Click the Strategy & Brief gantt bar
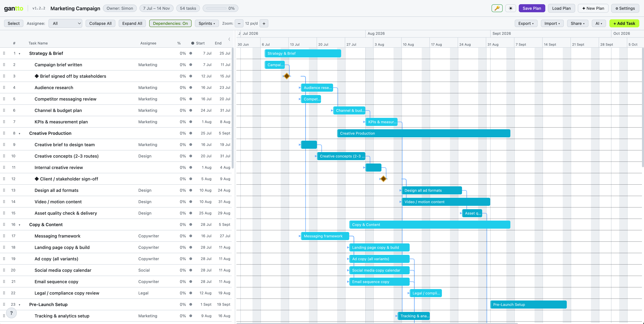Viewport: 644px width, 324px height. tap(303, 53)
